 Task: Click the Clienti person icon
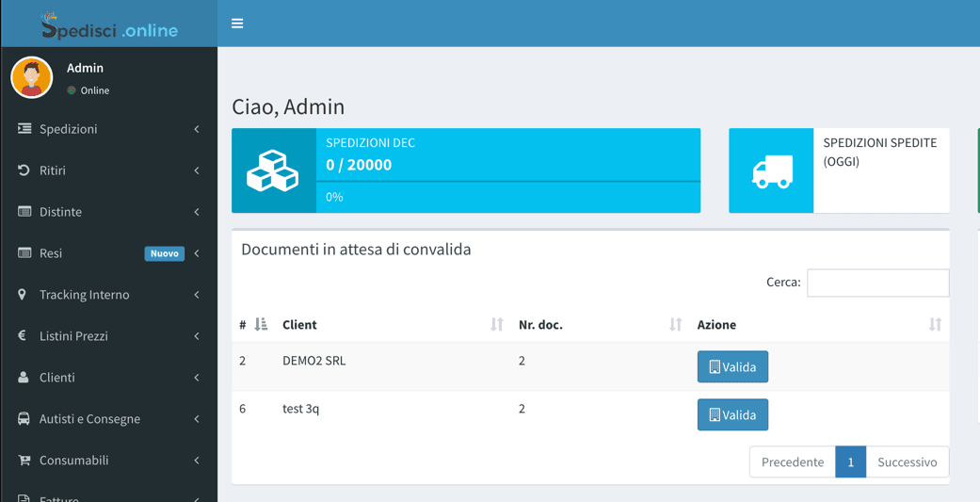24,378
